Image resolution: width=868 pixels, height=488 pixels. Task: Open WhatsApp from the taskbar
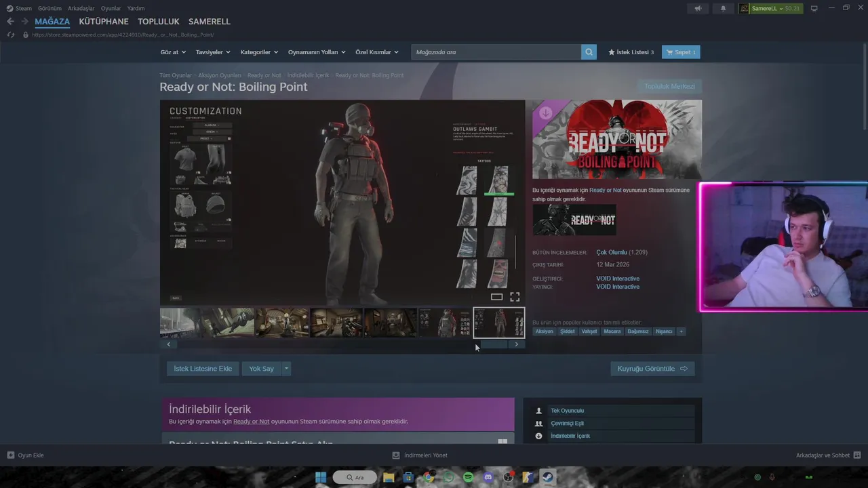[x=448, y=477]
